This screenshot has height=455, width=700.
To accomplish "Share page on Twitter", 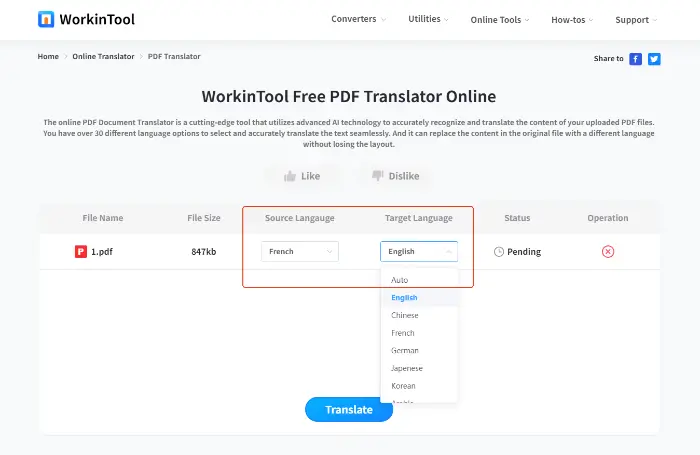I will pyautogui.click(x=654, y=59).
